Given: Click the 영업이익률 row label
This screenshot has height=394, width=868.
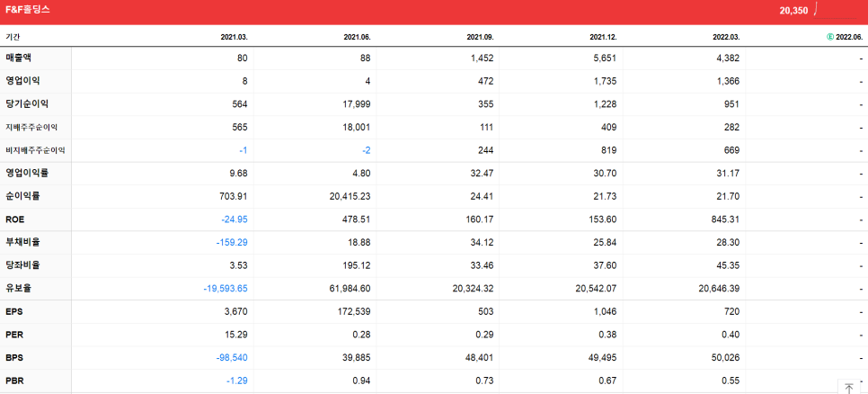Looking at the screenshot, I should [27, 174].
